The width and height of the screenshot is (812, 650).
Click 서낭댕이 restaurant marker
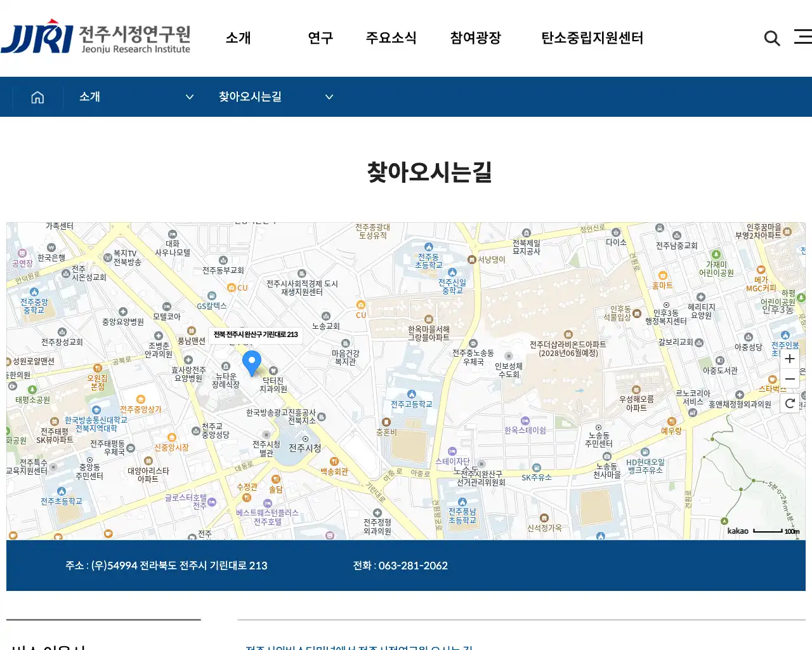pos(472,260)
